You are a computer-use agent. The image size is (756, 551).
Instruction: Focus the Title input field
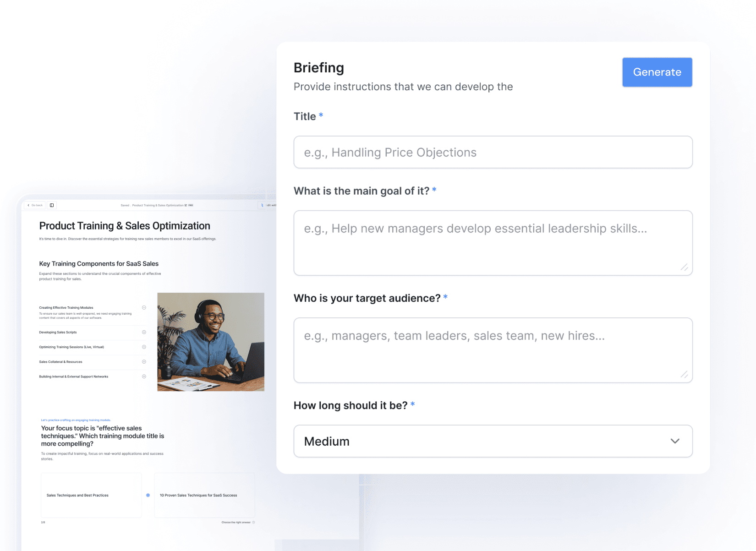(493, 152)
